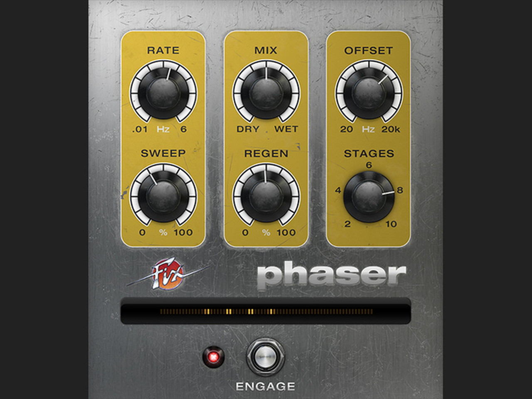532x399 pixels.
Task: Select the 10 stages marking
Action: tap(391, 224)
